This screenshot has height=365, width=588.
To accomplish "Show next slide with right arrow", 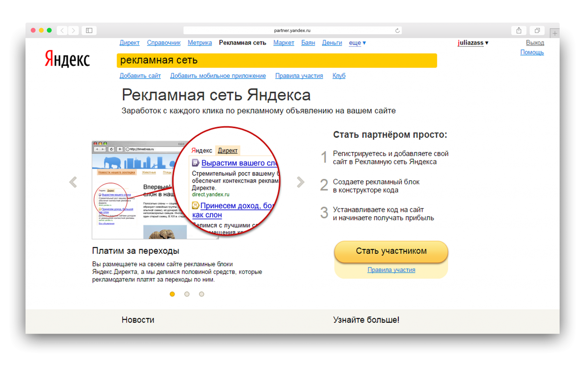I will (301, 182).
